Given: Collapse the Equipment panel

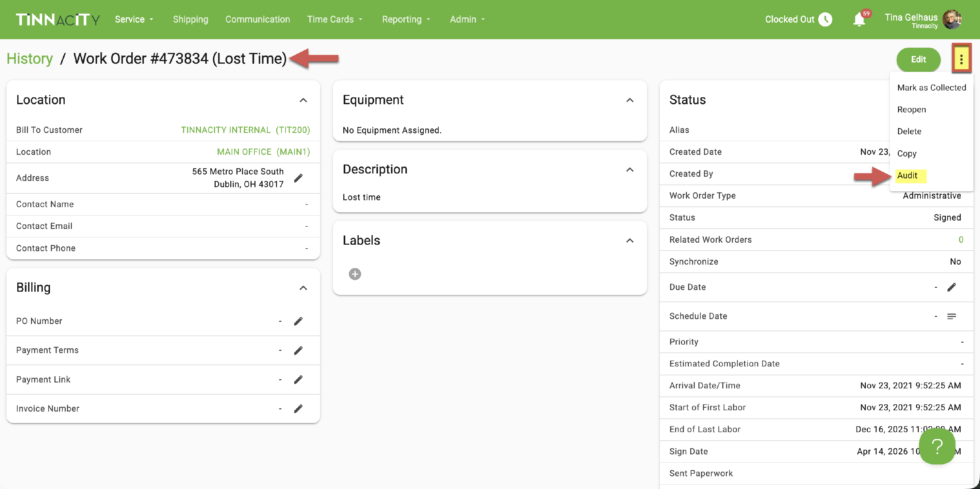Looking at the screenshot, I should tap(629, 100).
